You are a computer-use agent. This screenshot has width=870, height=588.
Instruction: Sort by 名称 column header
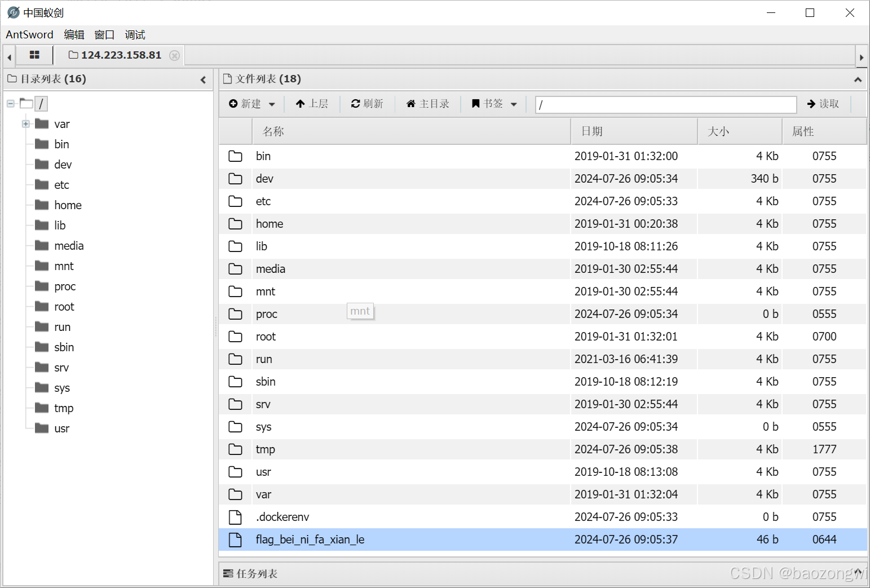(x=411, y=131)
